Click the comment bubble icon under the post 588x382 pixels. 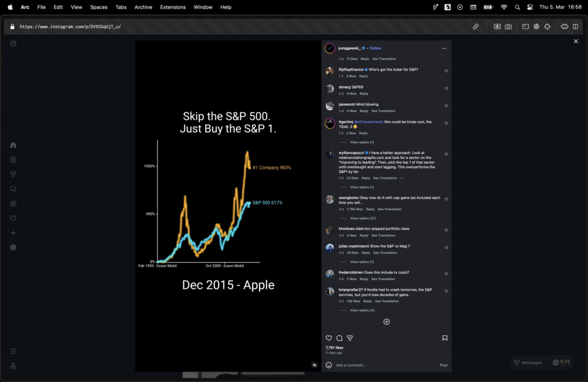(x=339, y=338)
